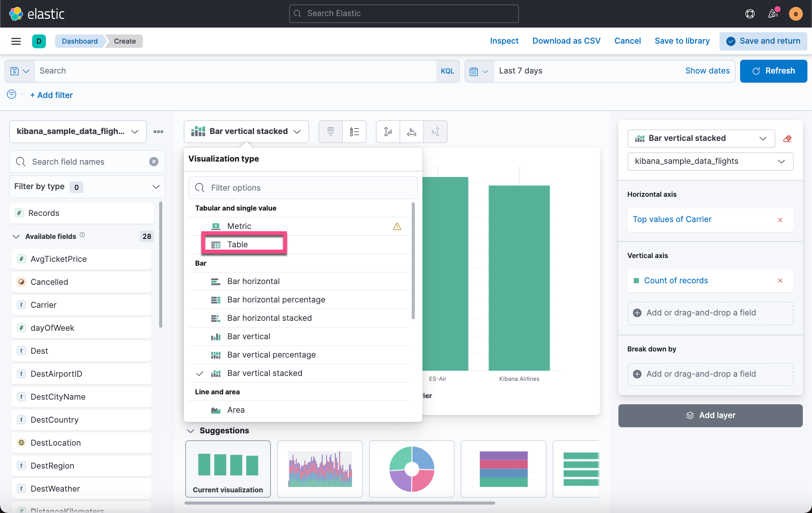
Task: Click the hamburger navigation menu icon
Action: tap(16, 41)
